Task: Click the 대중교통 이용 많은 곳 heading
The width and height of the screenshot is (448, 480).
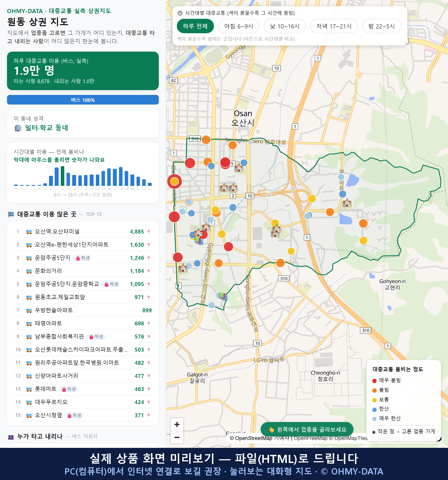Action: pyautogui.click(x=47, y=214)
